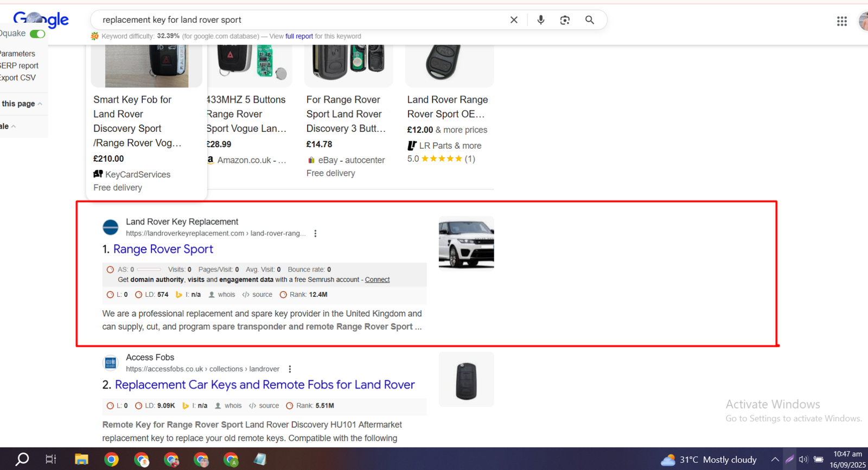Toggle the SEOquake switch off

pyautogui.click(x=37, y=34)
